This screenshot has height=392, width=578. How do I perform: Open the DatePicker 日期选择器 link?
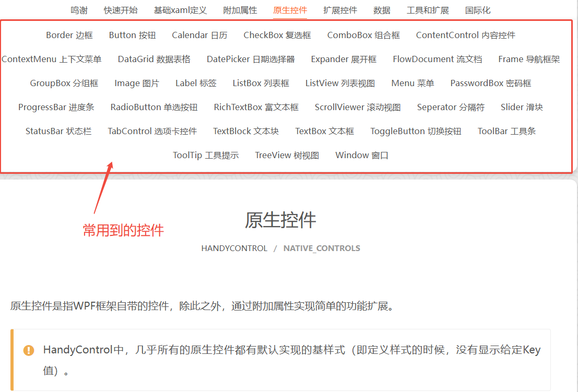click(251, 60)
